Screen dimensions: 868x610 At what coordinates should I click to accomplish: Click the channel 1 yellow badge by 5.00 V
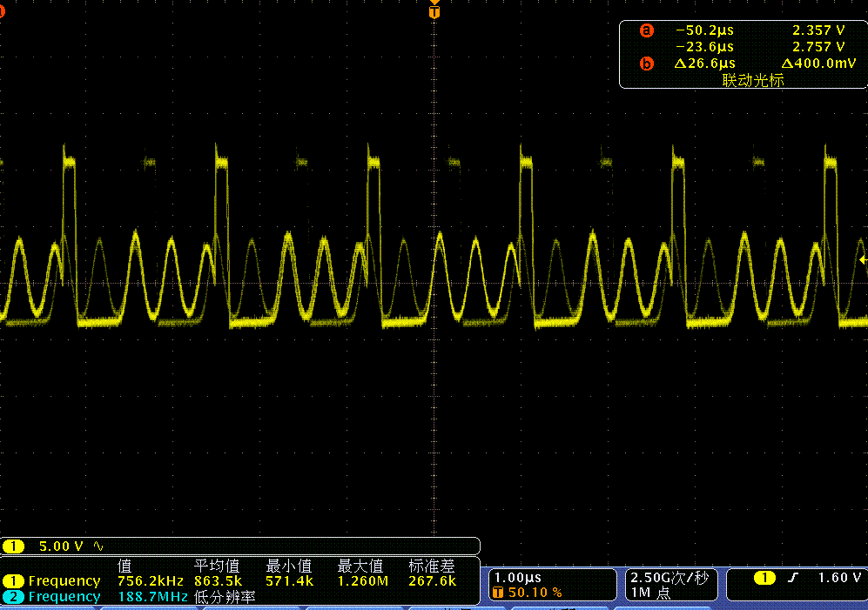coord(13,546)
